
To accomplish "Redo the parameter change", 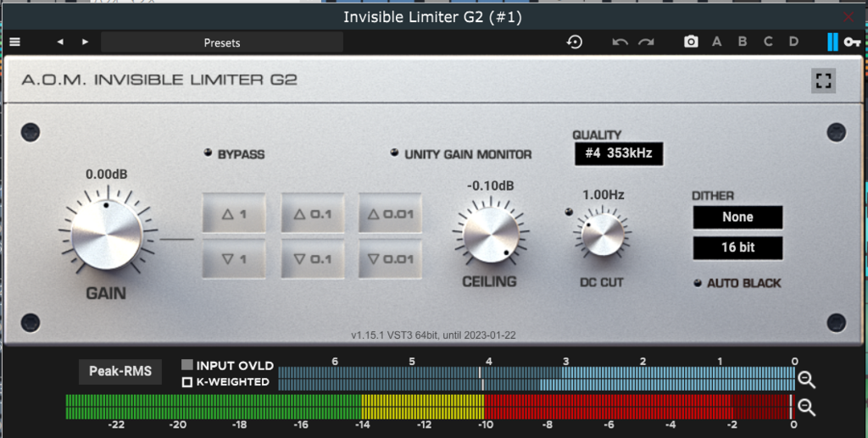I will click(x=646, y=42).
